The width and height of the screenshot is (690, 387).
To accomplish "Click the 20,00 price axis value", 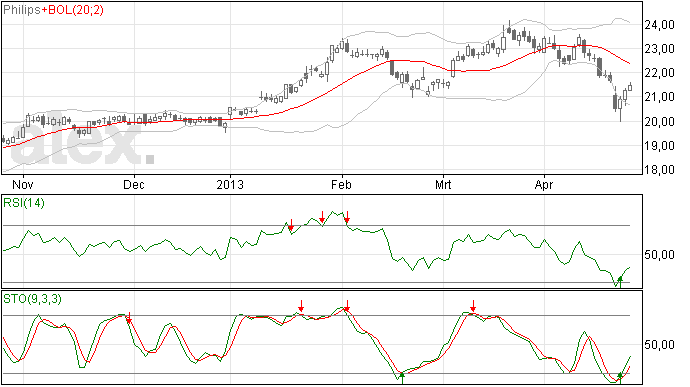I will pyautogui.click(x=659, y=122).
